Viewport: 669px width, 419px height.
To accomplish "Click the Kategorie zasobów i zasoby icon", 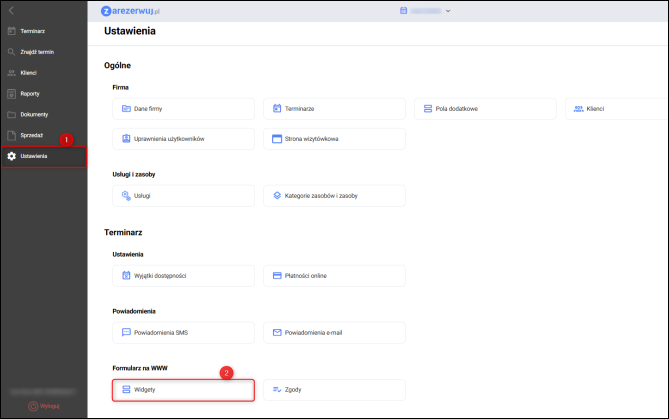I will [277, 195].
